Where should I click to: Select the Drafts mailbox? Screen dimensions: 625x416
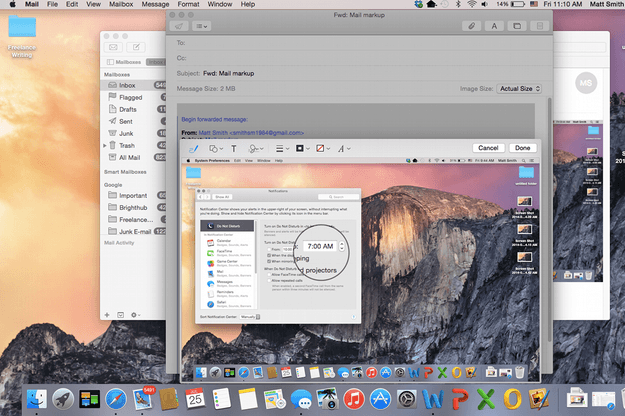point(134,109)
